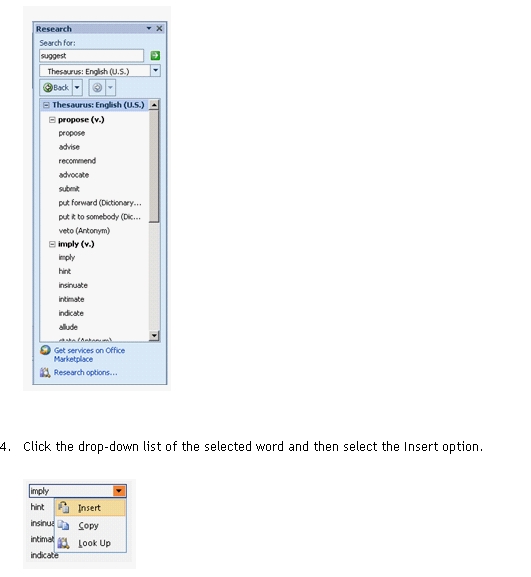Click the results scrollbar down arrow
Screen dimensions: 531x577
tap(154, 335)
